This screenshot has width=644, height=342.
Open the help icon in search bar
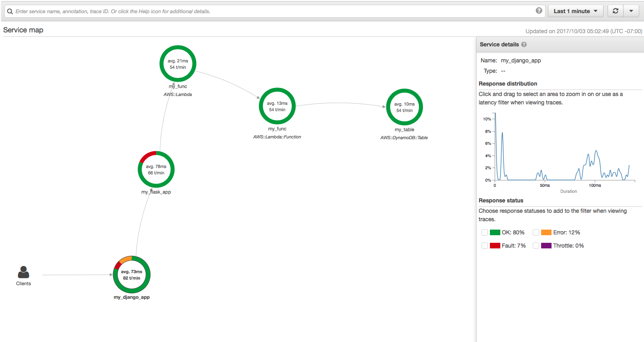point(539,11)
